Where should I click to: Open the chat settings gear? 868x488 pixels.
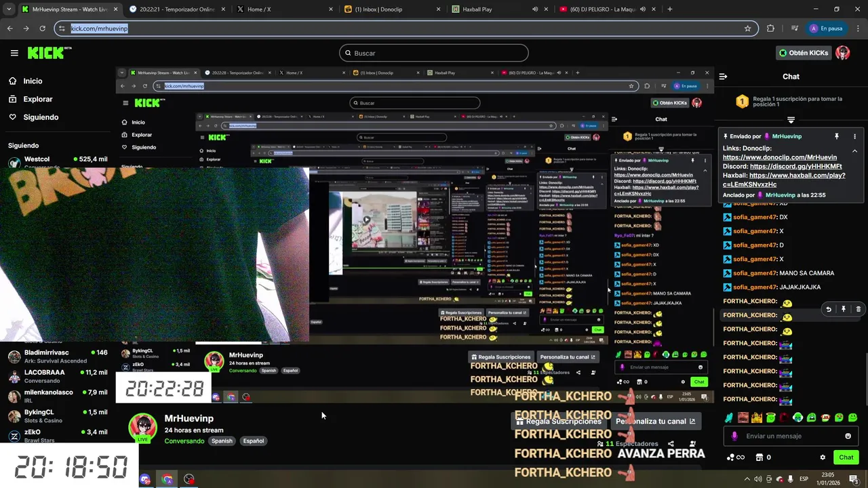pyautogui.click(x=823, y=457)
